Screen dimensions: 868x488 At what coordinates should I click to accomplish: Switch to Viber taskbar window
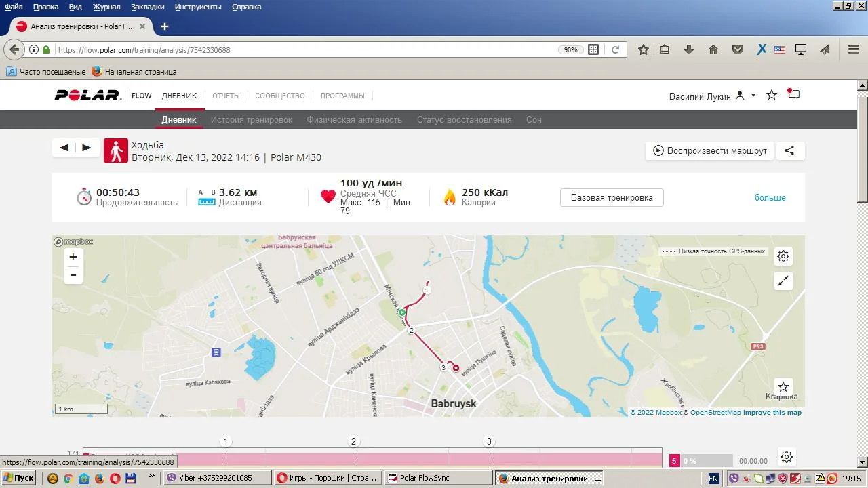click(217, 478)
